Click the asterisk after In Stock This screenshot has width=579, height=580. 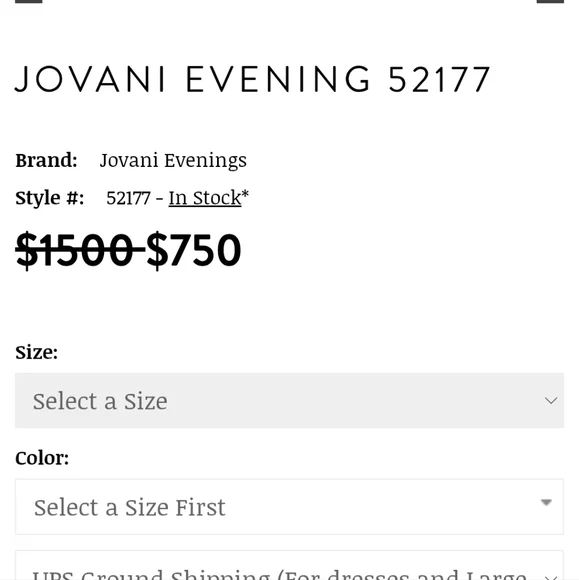coord(245,194)
